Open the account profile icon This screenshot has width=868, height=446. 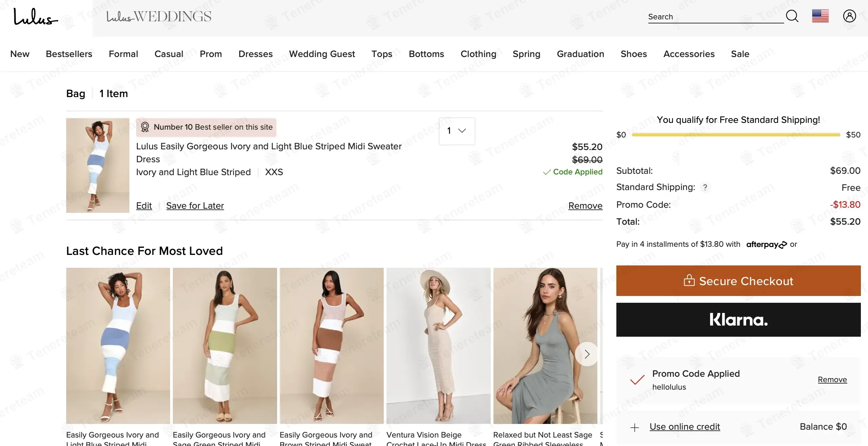point(849,16)
